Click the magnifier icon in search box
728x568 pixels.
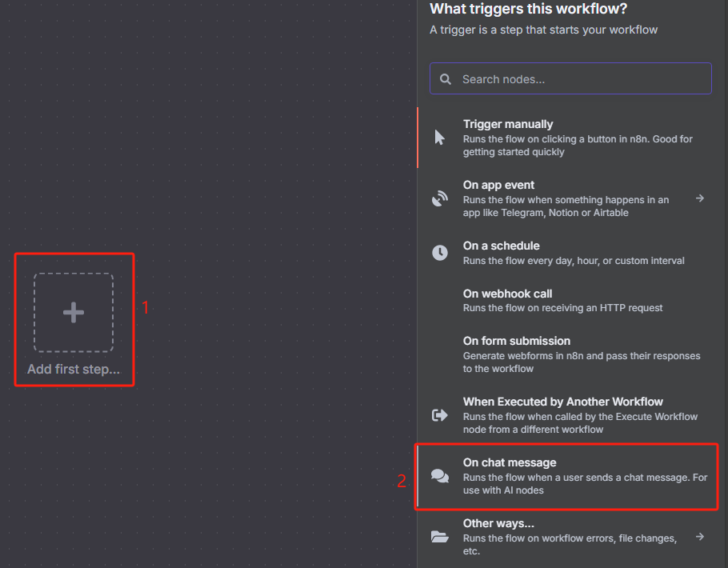point(446,79)
